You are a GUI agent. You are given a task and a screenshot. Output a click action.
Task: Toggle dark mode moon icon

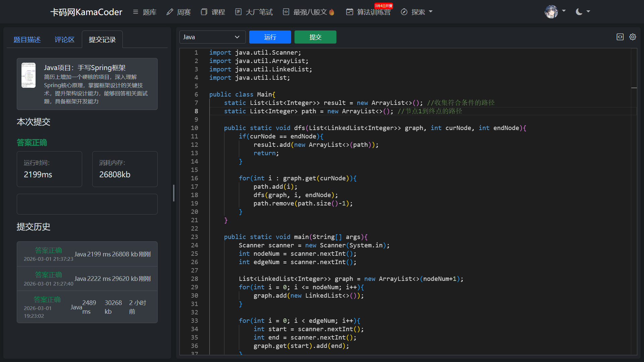point(579,12)
